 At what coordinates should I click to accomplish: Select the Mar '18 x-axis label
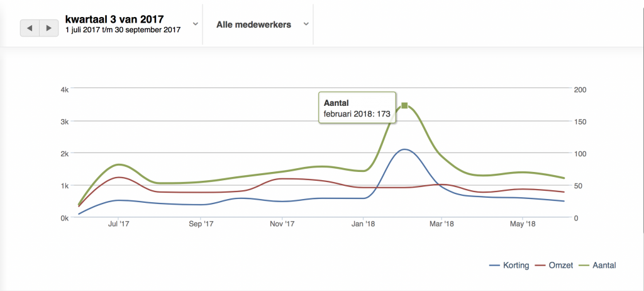point(441,224)
